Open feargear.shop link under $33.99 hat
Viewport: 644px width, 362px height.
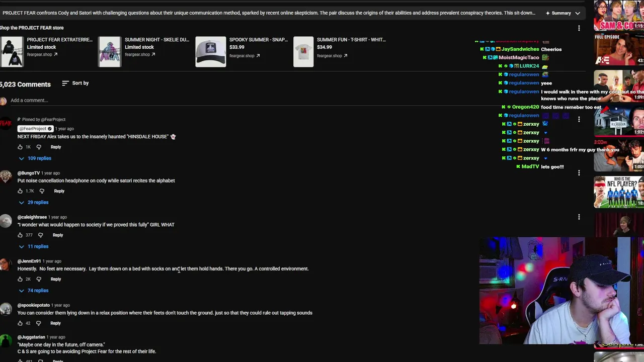pyautogui.click(x=245, y=56)
